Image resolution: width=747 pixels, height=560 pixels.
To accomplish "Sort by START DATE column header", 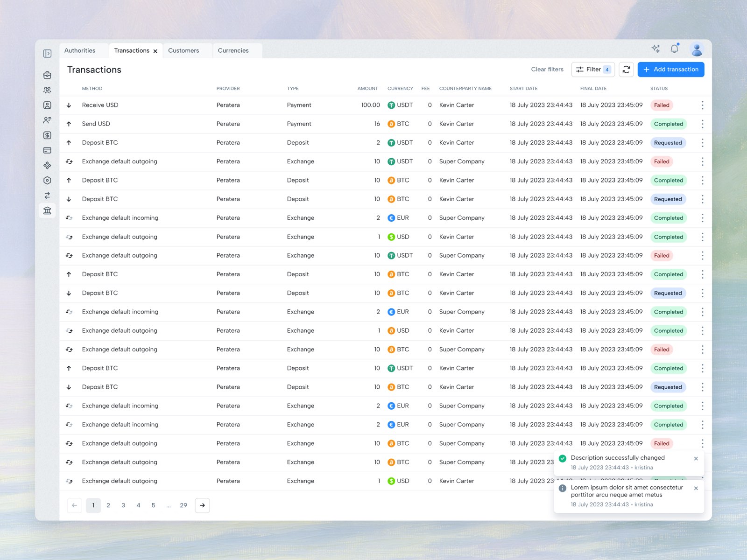I will pos(523,89).
